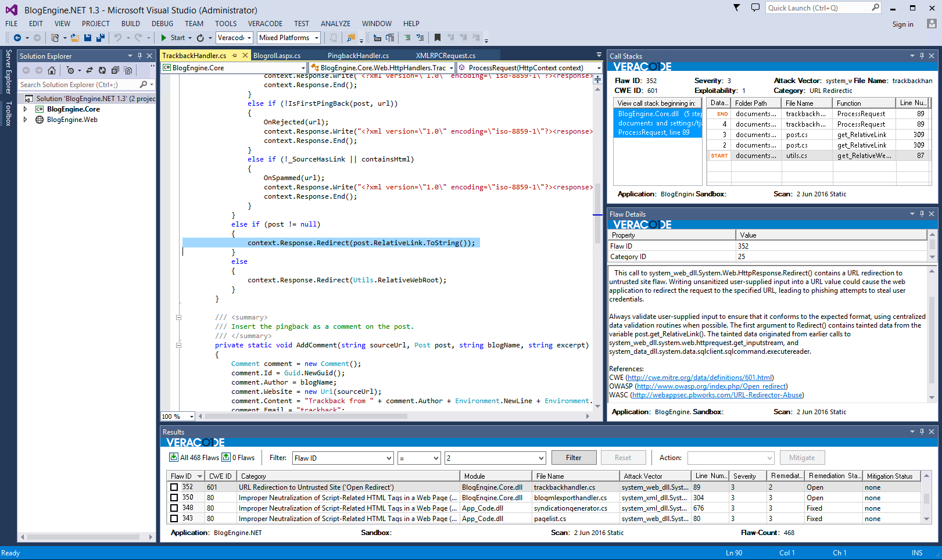Collapse the summary comment outlining region
This screenshot has width=942, height=560.
(x=178, y=317)
